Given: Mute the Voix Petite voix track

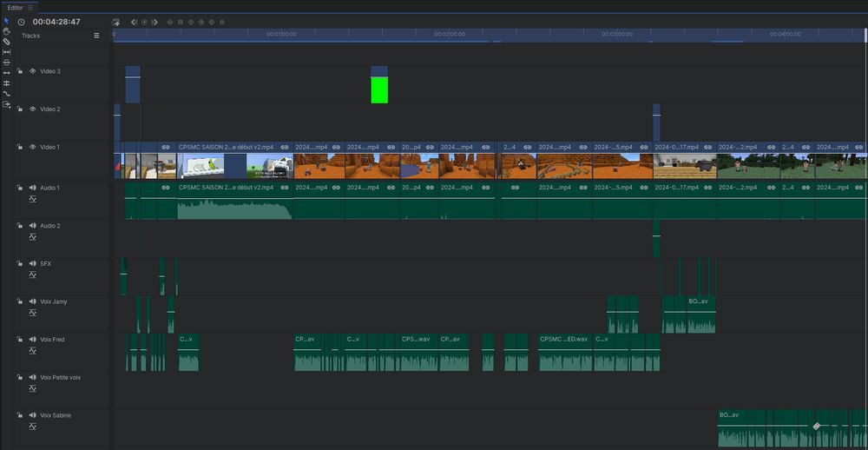Looking at the screenshot, I should coord(33,377).
